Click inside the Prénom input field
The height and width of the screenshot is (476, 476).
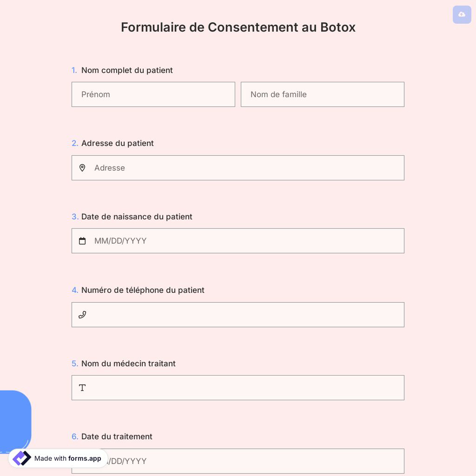[x=153, y=94]
